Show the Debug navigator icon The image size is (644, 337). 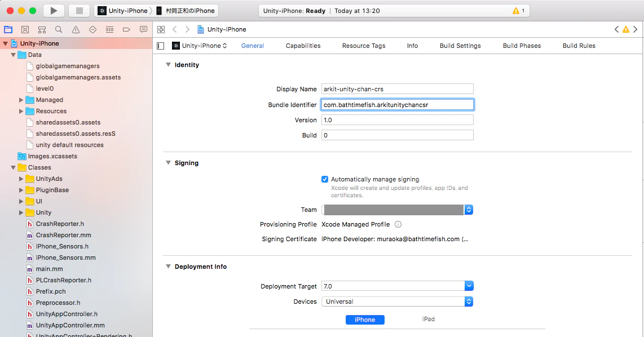[x=109, y=29]
